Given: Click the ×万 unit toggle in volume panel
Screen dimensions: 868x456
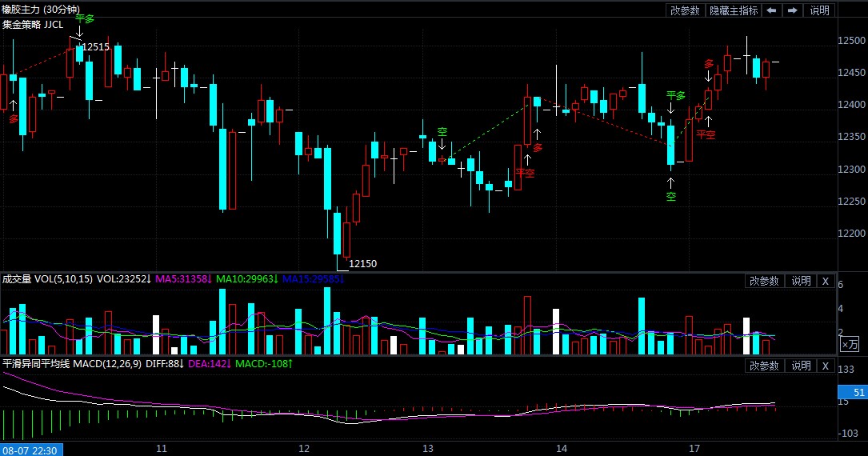Looking at the screenshot, I should pyautogui.click(x=849, y=345).
